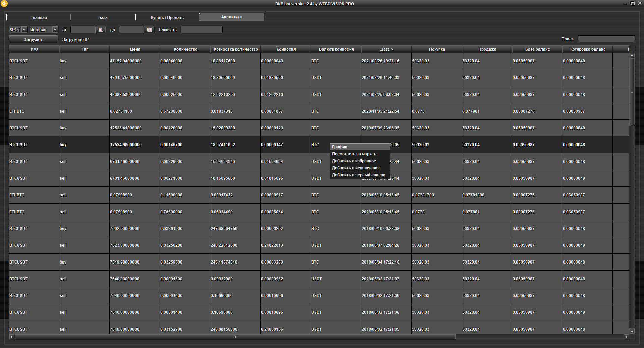644x348 pixels.
Task: Select График in the context menu
Action: 339,147
